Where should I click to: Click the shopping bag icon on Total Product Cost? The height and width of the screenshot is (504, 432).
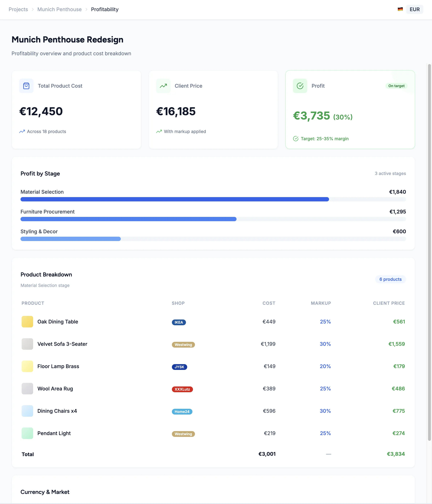[26, 86]
